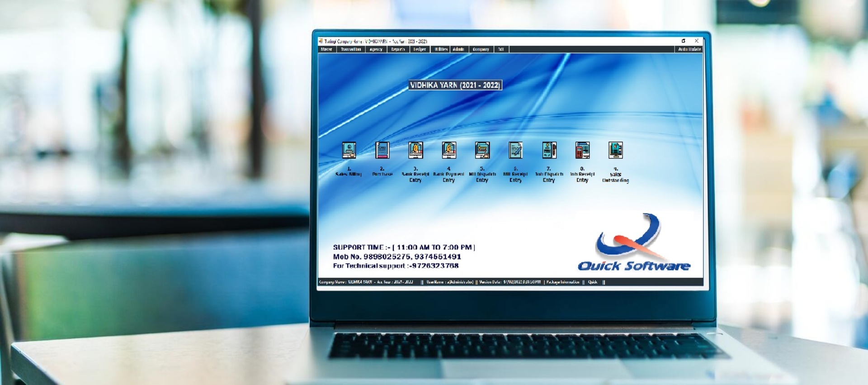Image resolution: width=868 pixels, height=385 pixels.
Task: Open the Transaction menu
Action: [x=351, y=49]
